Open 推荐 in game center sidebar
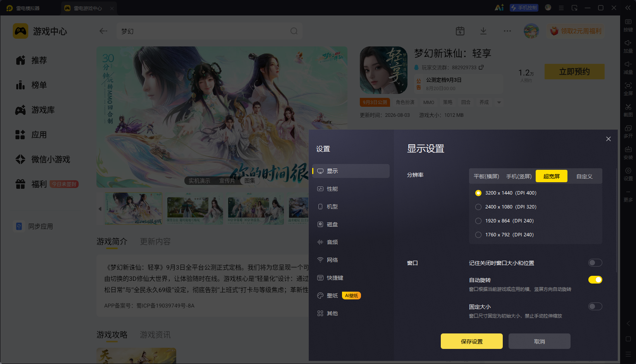 click(x=32, y=60)
